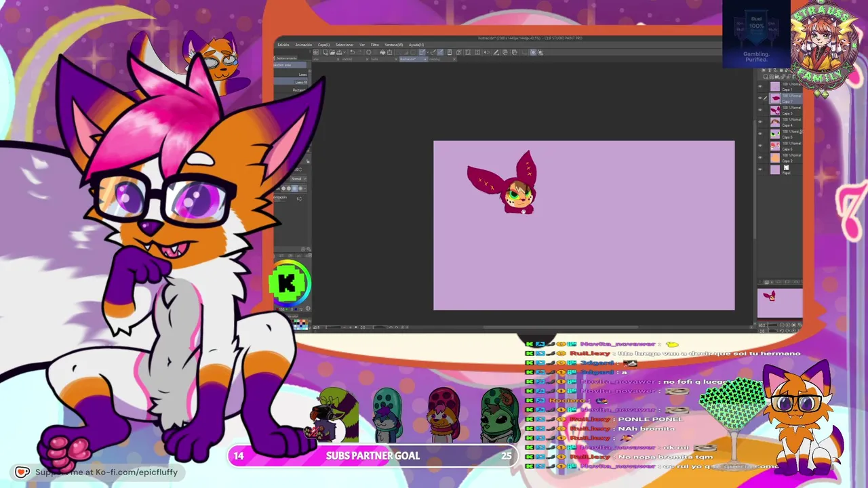Click the Navigator preview thumbnail
Image resolution: width=868 pixels, height=488 pixels.
(780, 303)
